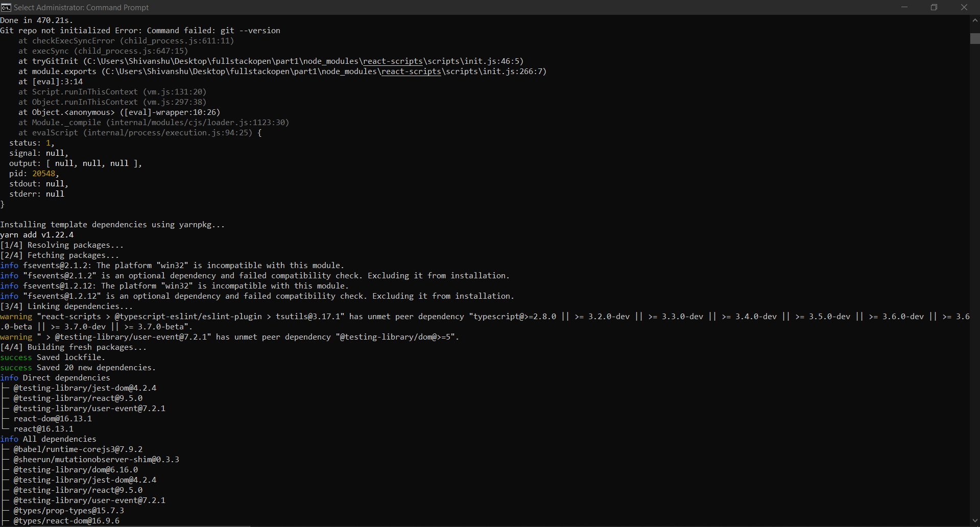Click the scroll-up arrow on the scrollbar

(974, 20)
